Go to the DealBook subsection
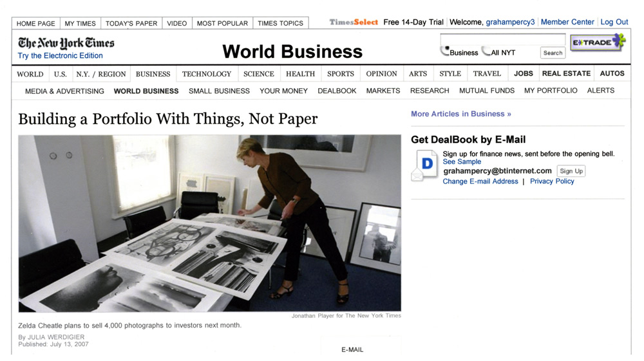This screenshot has height=361, width=644. pyautogui.click(x=337, y=91)
